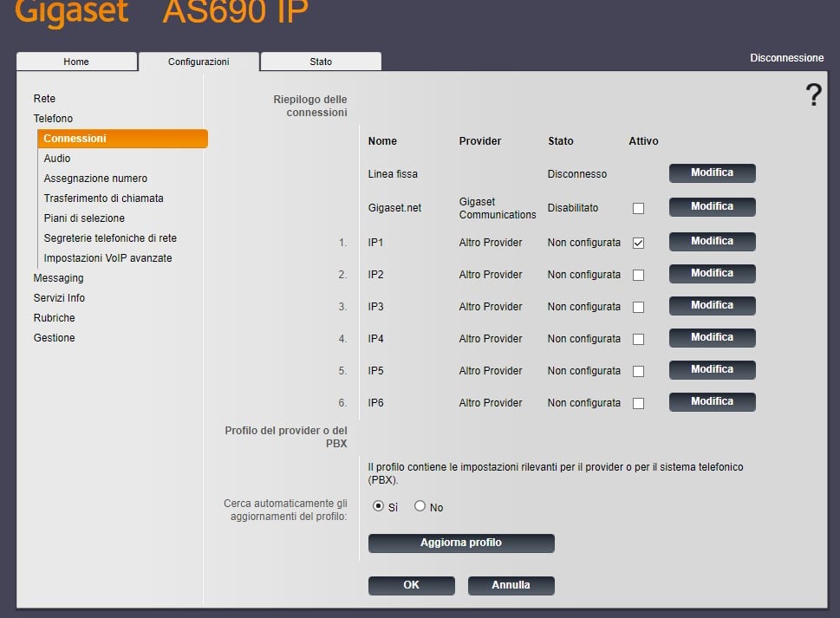The height and width of the screenshot is (618, 840).
Task: Click Modifica for IP6 connection
Action: pos(712,402)
